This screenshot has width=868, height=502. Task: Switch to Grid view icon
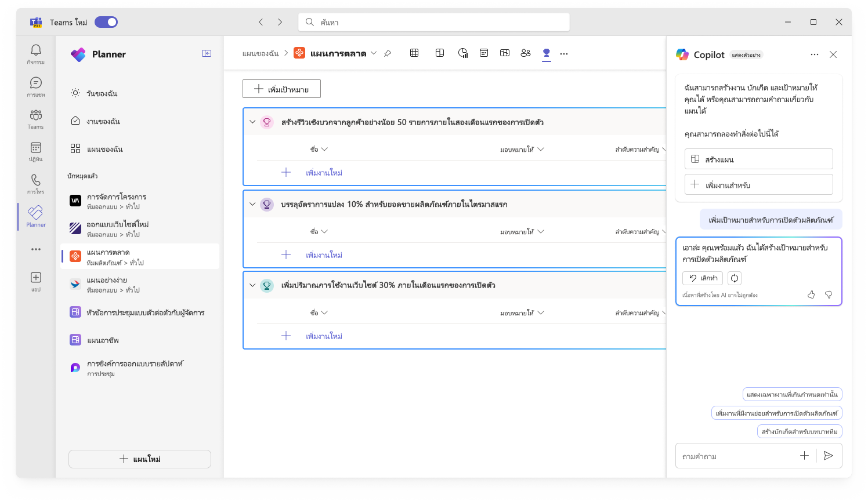coord(414,53)
